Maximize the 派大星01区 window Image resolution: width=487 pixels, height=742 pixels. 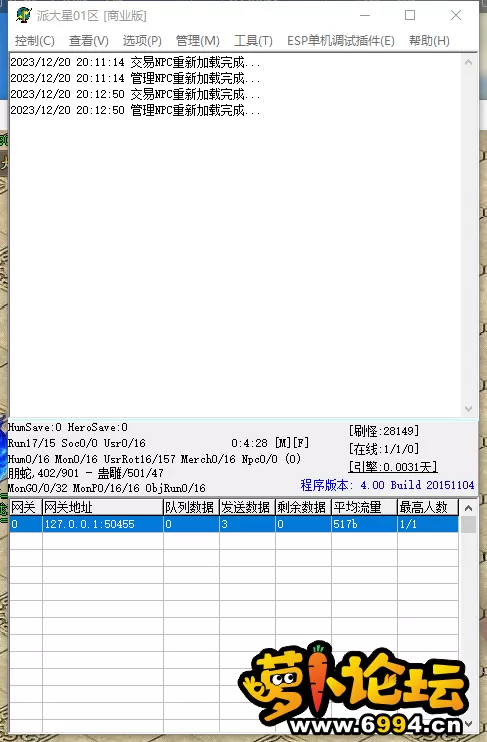[x=410, y=15]
